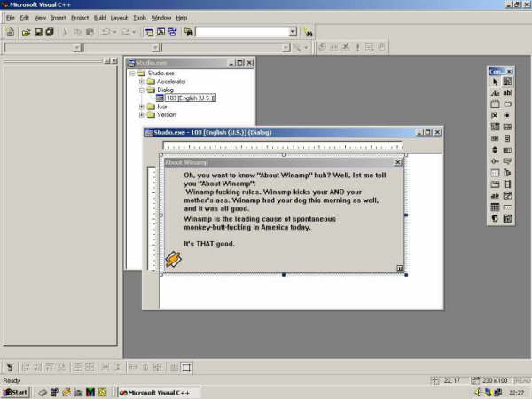This screenshot has width=532, height=399.
Task: Open the Find combo box dropdown arrow
Action: pyautogui.click(x=293, y=32)
